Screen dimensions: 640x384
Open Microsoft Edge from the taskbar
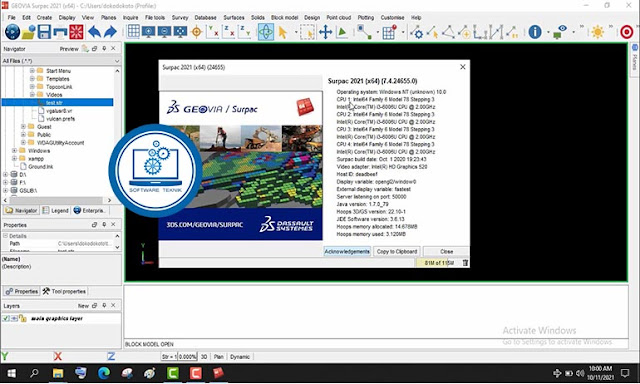point(104,373)
